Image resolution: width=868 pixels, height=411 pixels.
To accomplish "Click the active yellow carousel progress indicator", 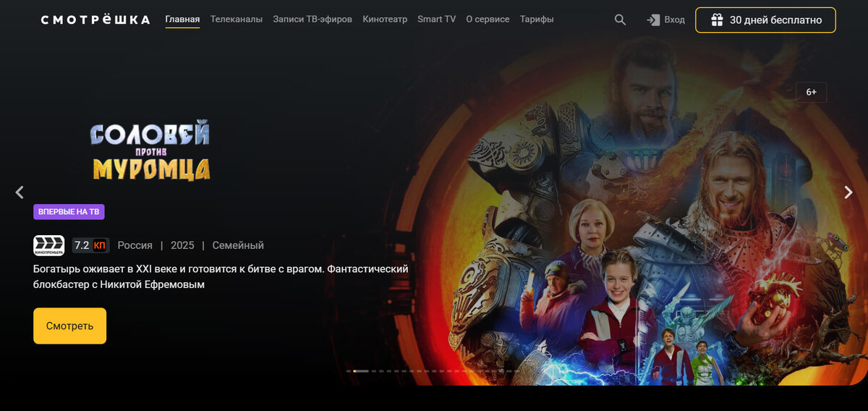I will pyautogui.click(x=360, y=371).
